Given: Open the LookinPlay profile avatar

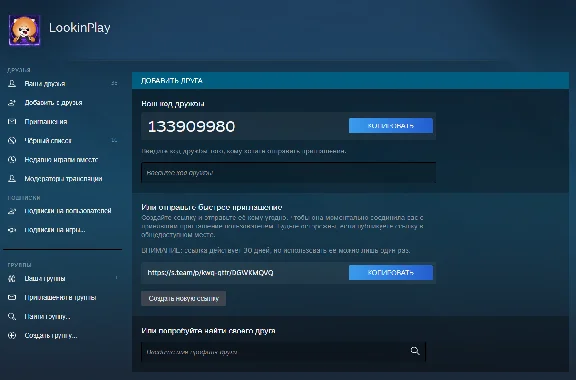Looking at the screenshot, I should [x=24, y=30].
